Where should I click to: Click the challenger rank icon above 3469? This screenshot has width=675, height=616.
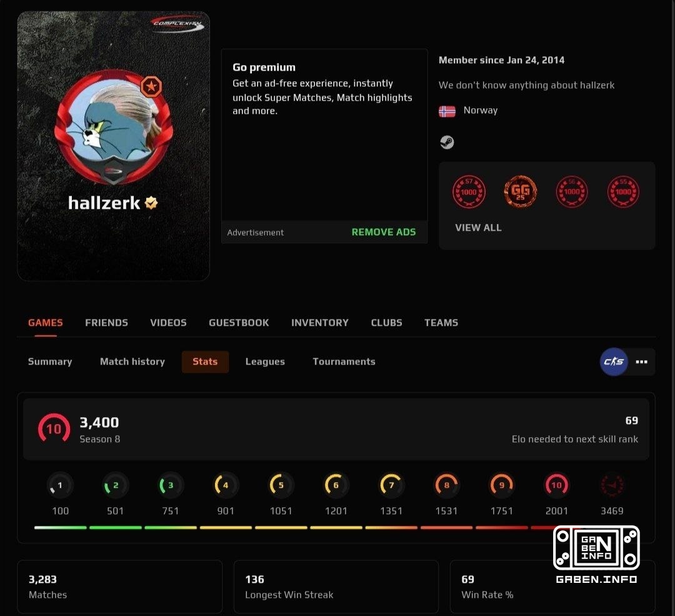612,485
